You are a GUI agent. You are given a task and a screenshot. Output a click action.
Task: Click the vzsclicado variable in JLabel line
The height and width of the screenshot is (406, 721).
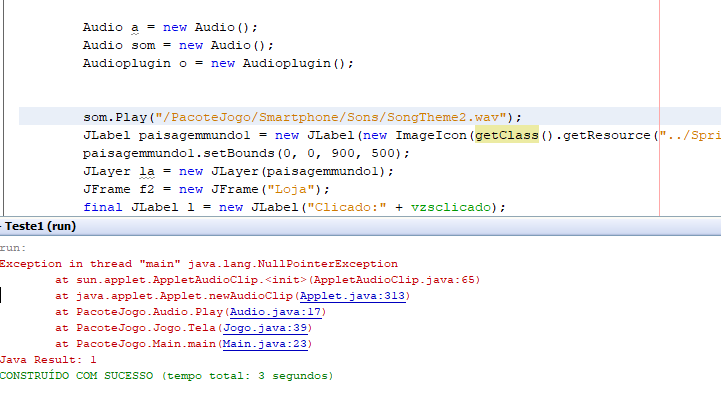click(x=451, y=207)
